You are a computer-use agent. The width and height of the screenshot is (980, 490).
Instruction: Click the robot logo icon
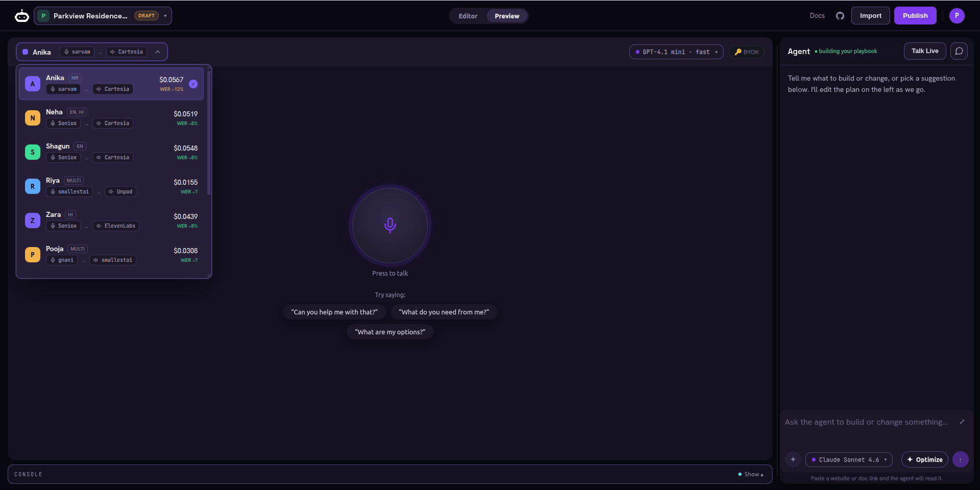pos(22,16)
